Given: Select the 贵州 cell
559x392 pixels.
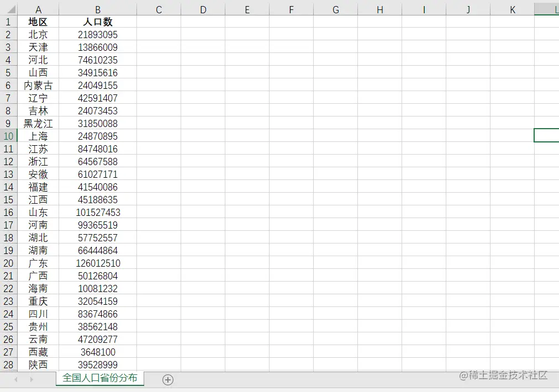Looking at the screenshot, I should pos(38,327).
